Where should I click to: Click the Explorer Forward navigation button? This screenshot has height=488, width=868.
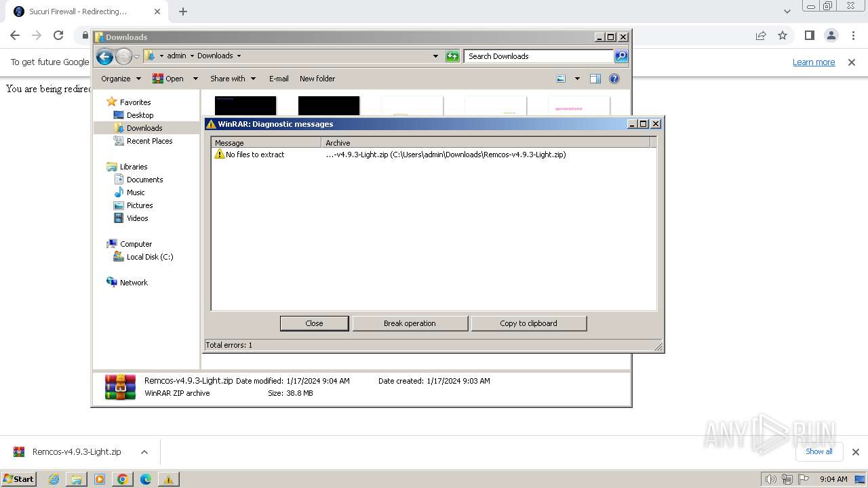click(123, 56)
